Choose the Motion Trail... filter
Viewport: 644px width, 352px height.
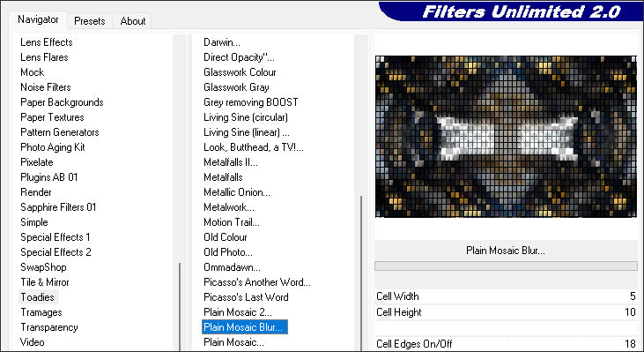232,222
